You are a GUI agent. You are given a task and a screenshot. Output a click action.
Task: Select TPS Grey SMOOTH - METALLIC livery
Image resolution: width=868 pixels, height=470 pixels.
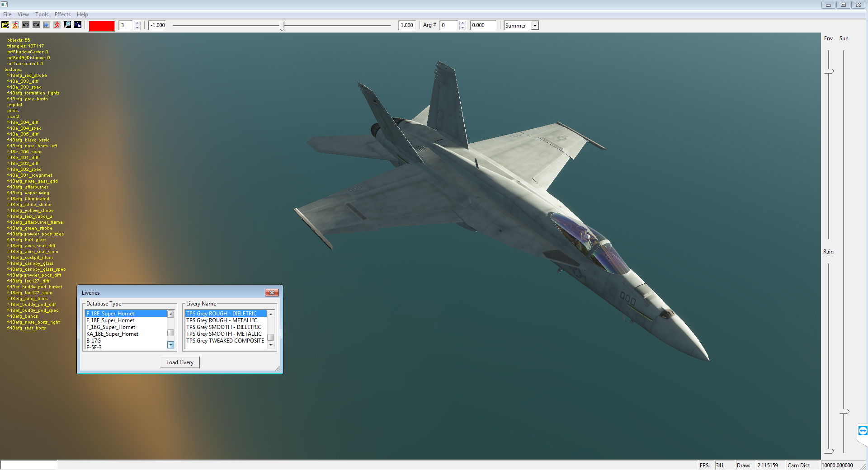tap(224, 334)
